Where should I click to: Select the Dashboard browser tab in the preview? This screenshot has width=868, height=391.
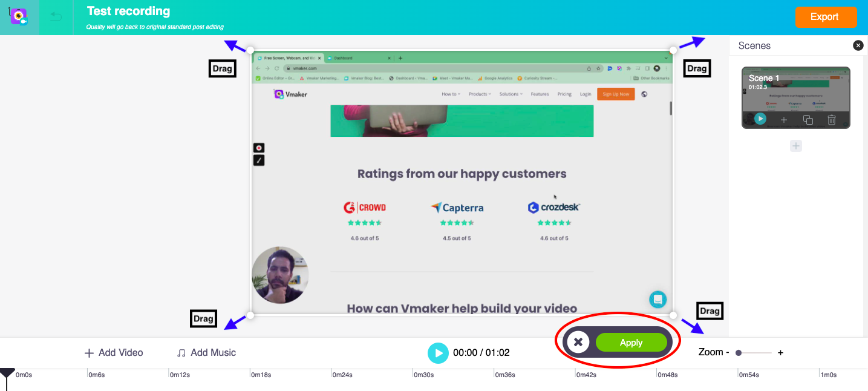pyautogui.click(x=359, y=58)
